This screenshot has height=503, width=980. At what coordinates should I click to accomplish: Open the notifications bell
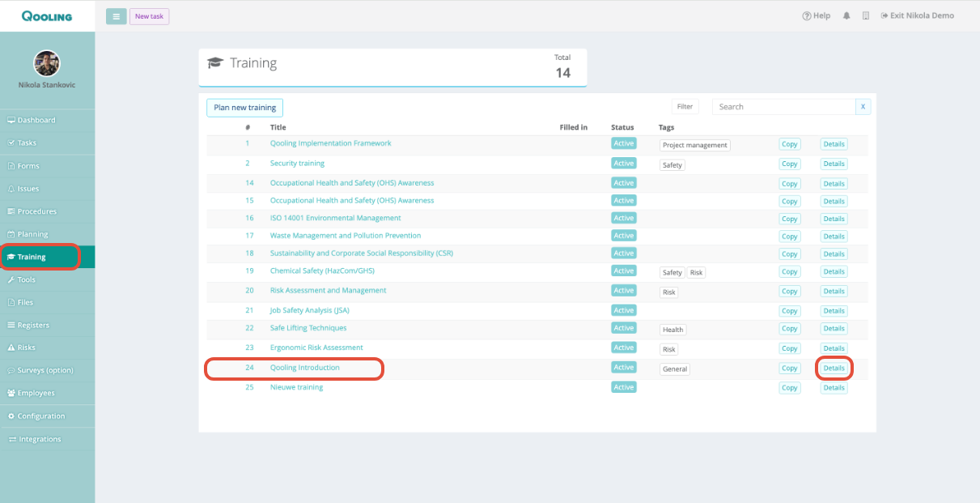846,16
